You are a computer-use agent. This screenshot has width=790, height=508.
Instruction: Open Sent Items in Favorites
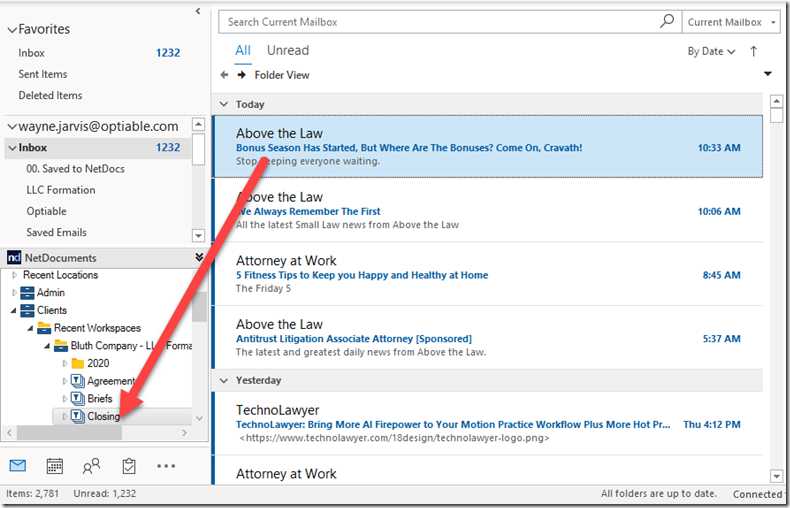click(x=43, y=74)
